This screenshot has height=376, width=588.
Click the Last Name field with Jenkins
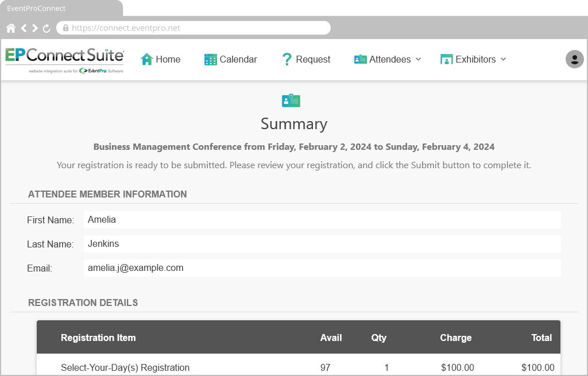click(x=322, y=243)
